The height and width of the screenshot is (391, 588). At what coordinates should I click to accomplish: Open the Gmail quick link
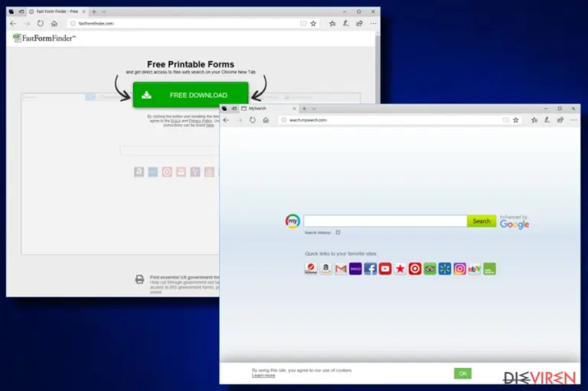341,269
